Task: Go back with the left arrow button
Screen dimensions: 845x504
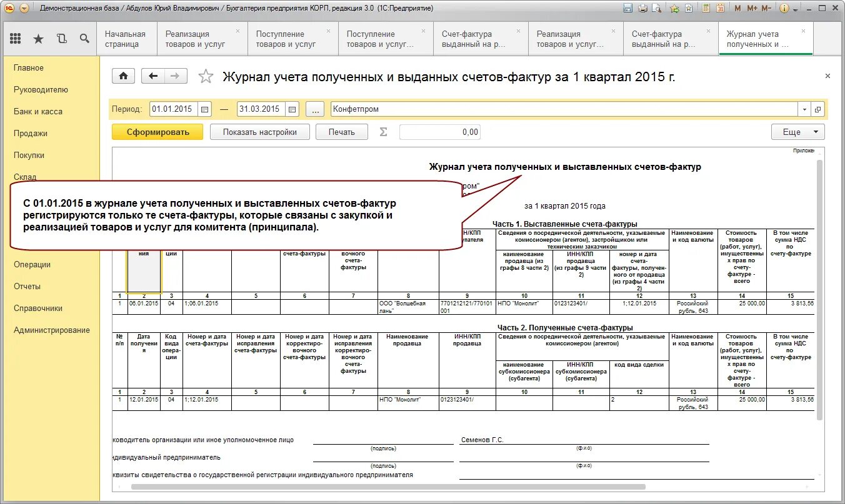Action: tap(153, 76)
